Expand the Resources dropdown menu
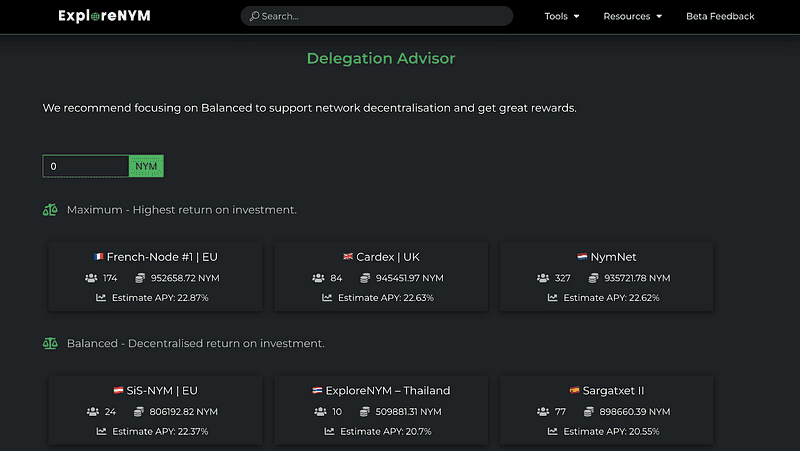The height and width of the screenshot is (451, 800). point(632,16)
